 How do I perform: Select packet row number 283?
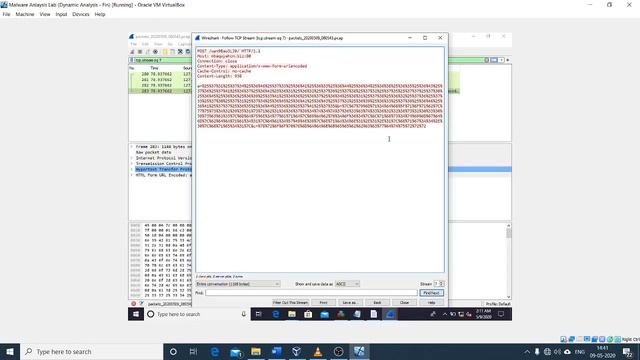point(160,91)
